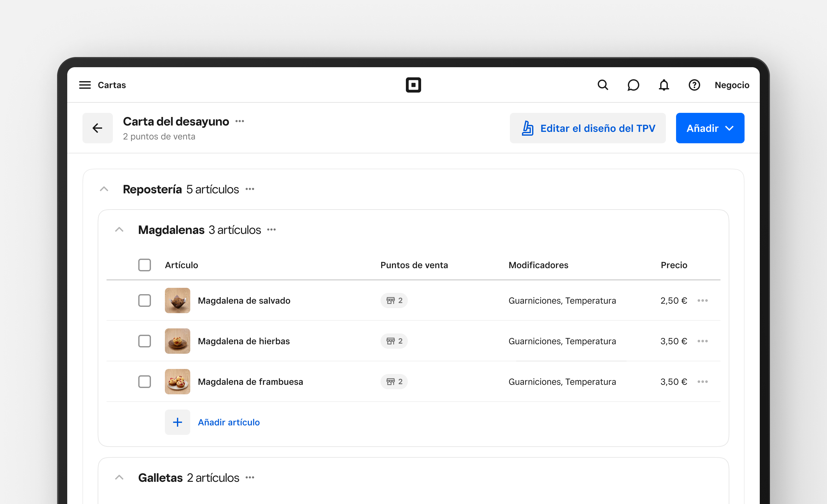Click points-of-sale badge for Magdalena de hierbas
The height and width of the screenshot is (504, 827).
click(x=394, y=341)
